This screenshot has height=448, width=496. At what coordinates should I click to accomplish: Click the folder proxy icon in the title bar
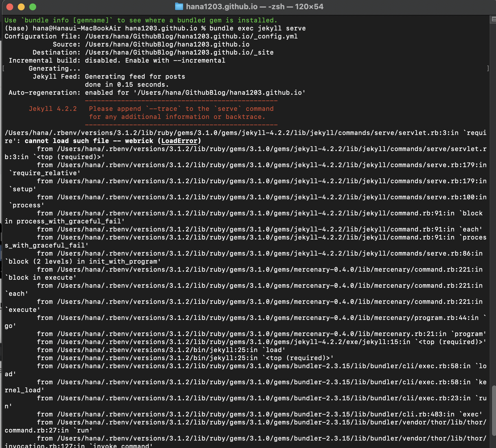[179, 6]
